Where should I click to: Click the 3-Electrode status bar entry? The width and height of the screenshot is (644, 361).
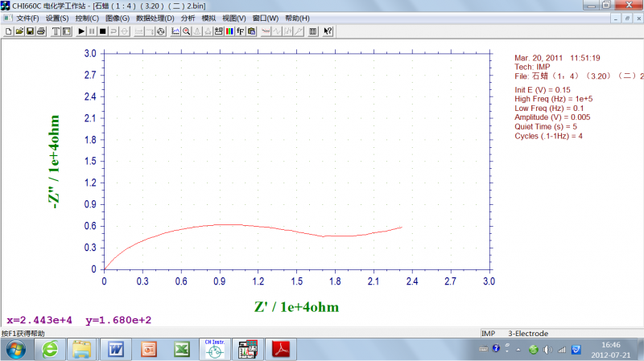point(528,334)
